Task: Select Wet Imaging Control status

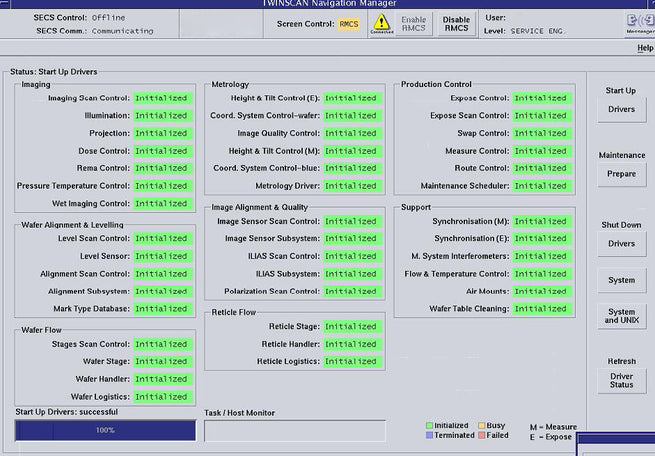Action: (162, 204)
